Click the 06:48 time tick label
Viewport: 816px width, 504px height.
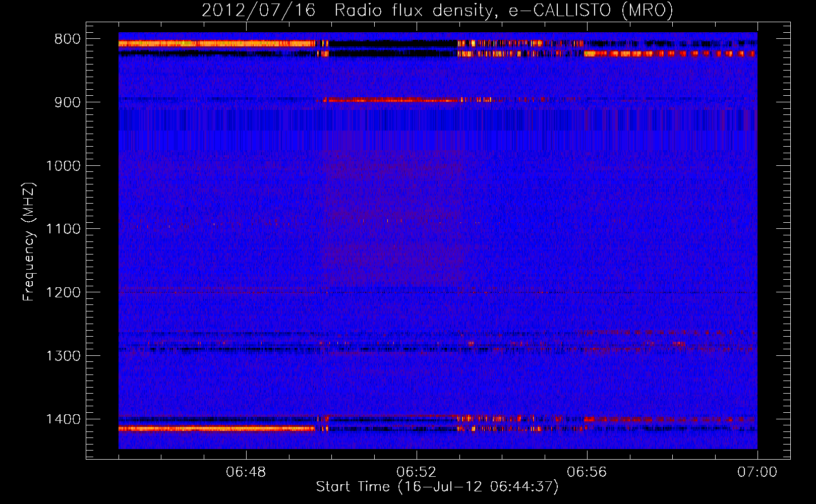click(x=246, y=472)
